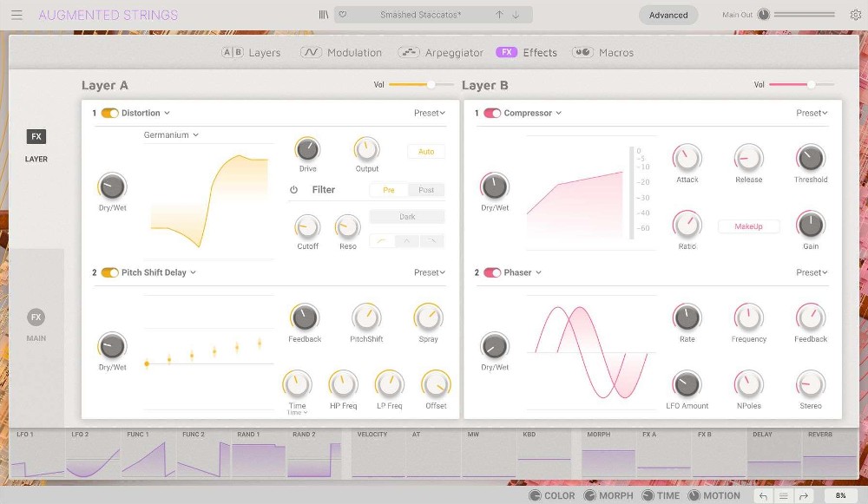868x504 pixels.
Task: Open the Germanium distortion mode dropdown
Action: point(171,136)
